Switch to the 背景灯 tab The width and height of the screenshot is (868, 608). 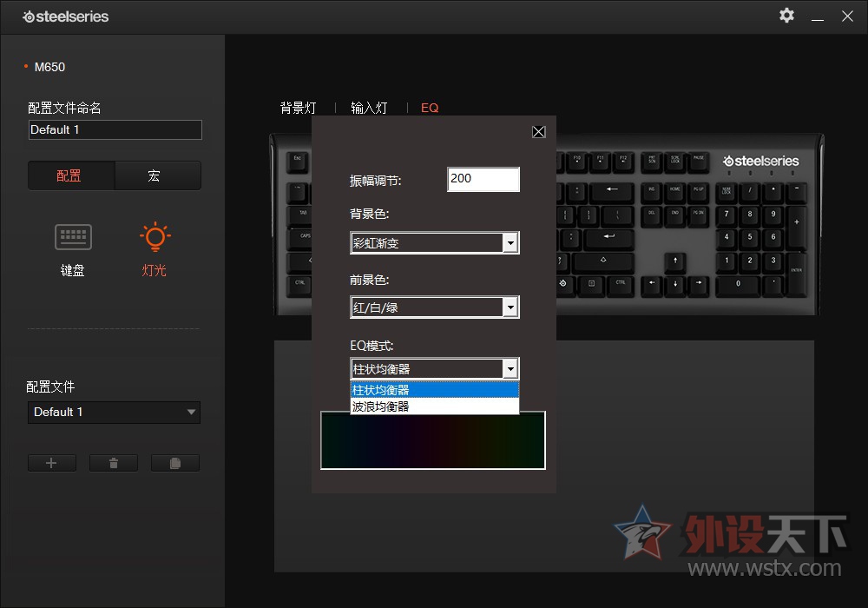[297, 108]
